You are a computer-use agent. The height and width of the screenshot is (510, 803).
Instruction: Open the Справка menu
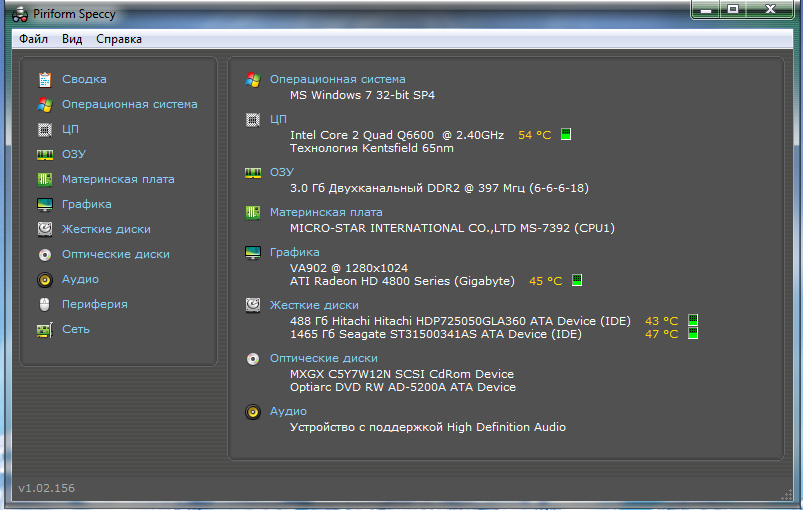tap(119, 39)
